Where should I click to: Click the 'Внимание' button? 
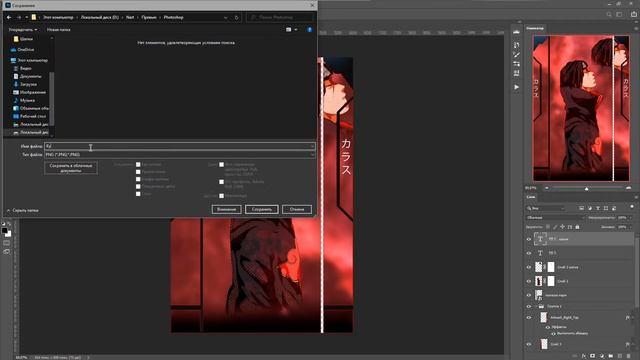tap(227, 209)
